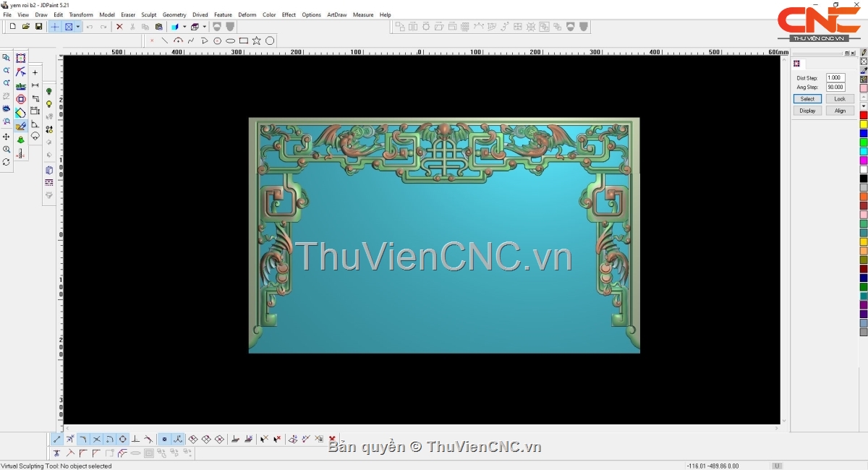Click the Lock button
The image size is (868, 470).
coord(840,99)
